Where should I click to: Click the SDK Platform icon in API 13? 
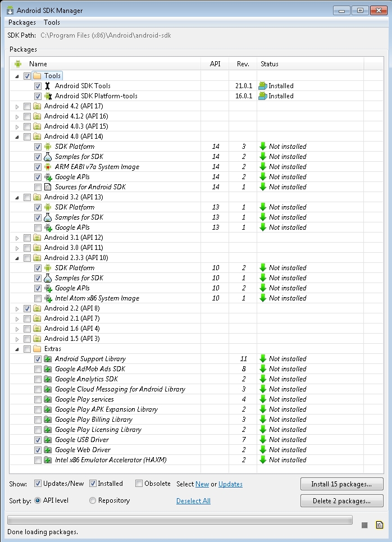point(48,207)
